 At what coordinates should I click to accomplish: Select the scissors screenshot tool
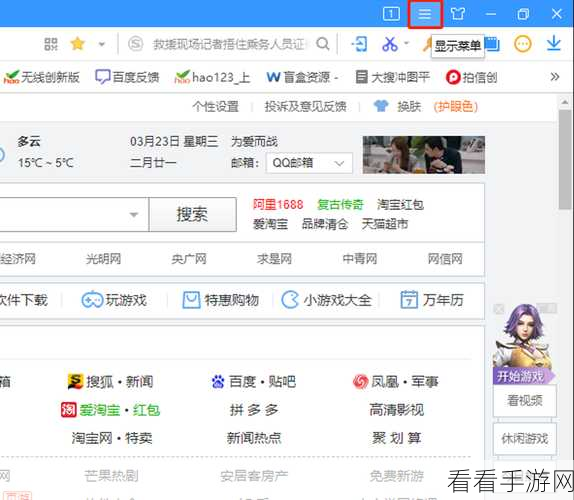coord(390,44)
